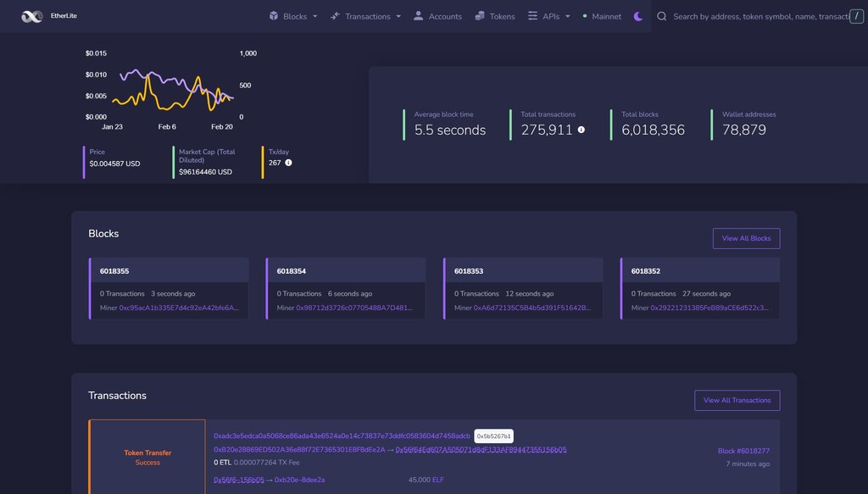Click the EtherLite brand name
The width and height of the screenshot is (868, 494).
(64, 16)
